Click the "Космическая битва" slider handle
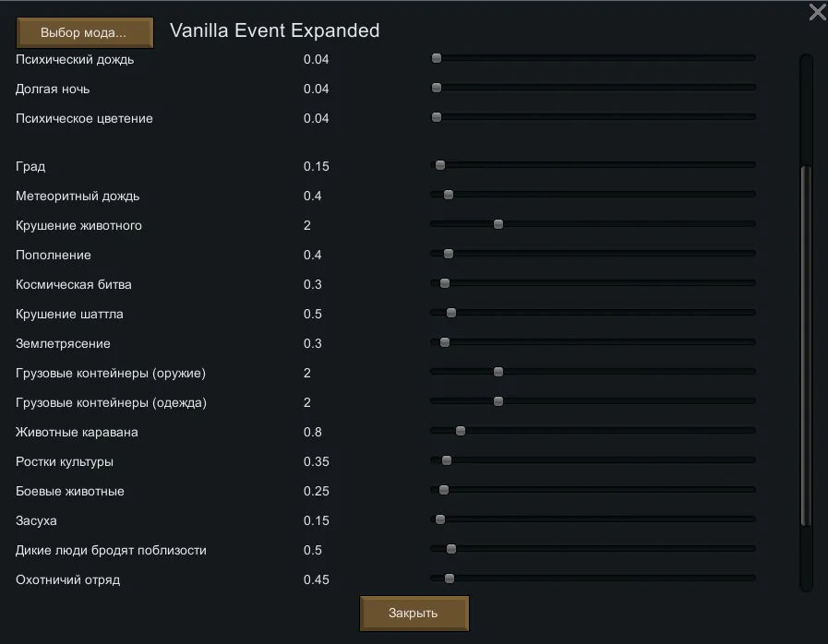The width and height of the screenshot is (828, 644). pyautogui.click(x=445, y=283)
